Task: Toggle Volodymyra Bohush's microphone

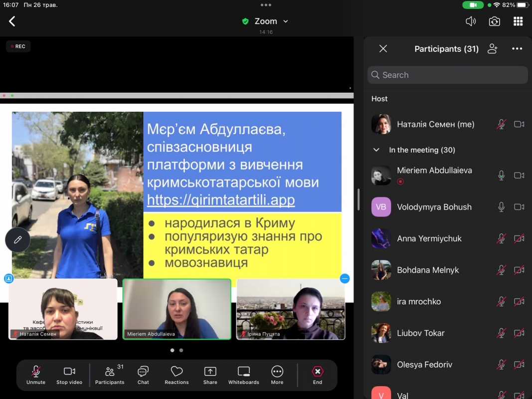Action: click(x=502, y=207)
